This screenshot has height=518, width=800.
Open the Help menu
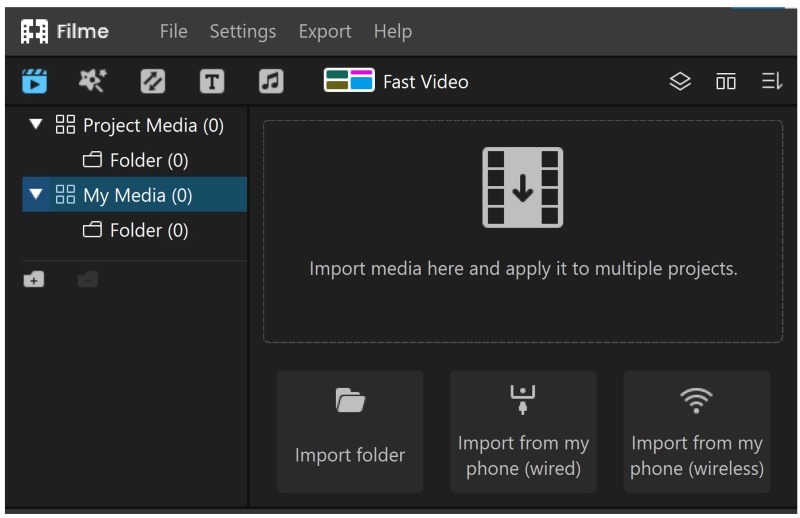pos(393,32)
